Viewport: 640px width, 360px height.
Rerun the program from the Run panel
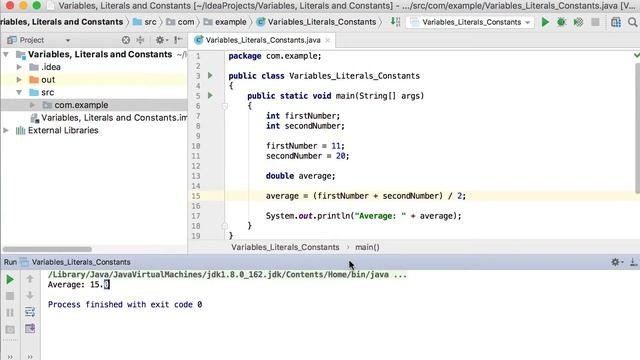click(x=10, y=280)
